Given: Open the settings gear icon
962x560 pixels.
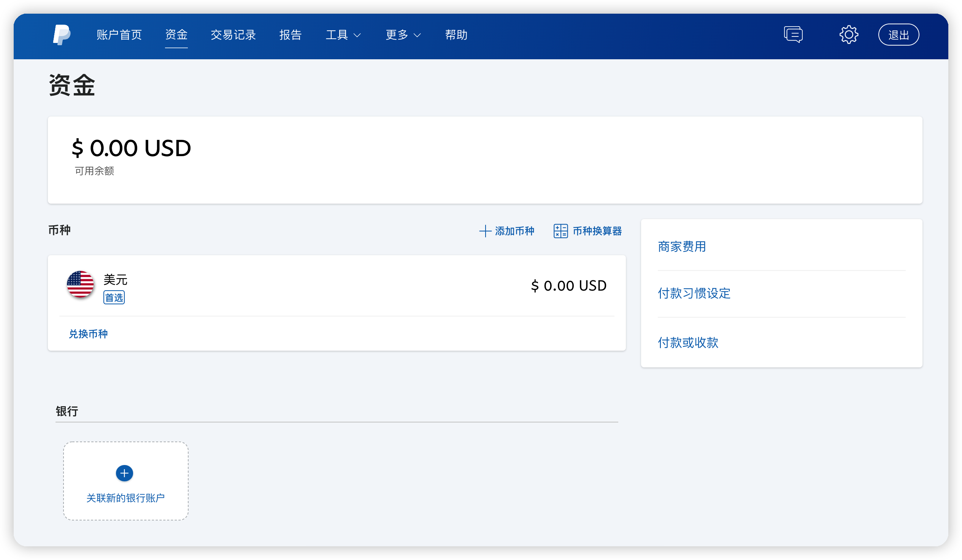Looking at the screenshot, I should pyautogui.click(x=849, y=35).
